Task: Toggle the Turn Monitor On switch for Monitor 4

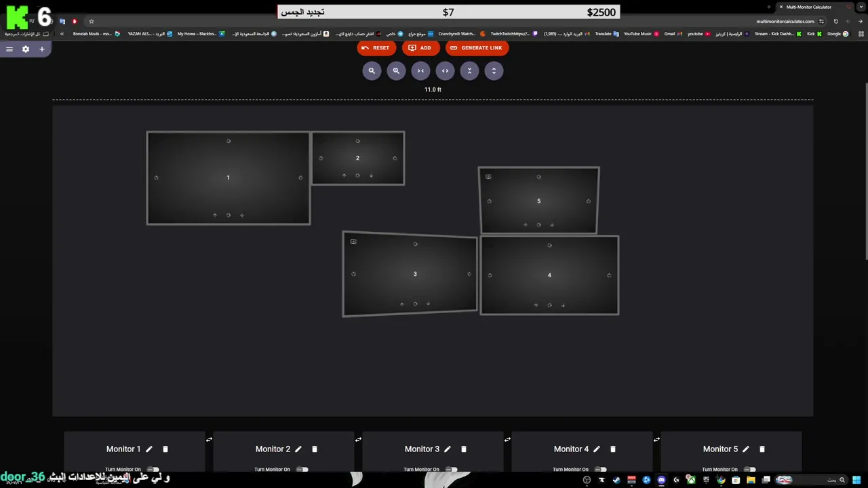Action: pyautogui.click(x=601, y=469)
